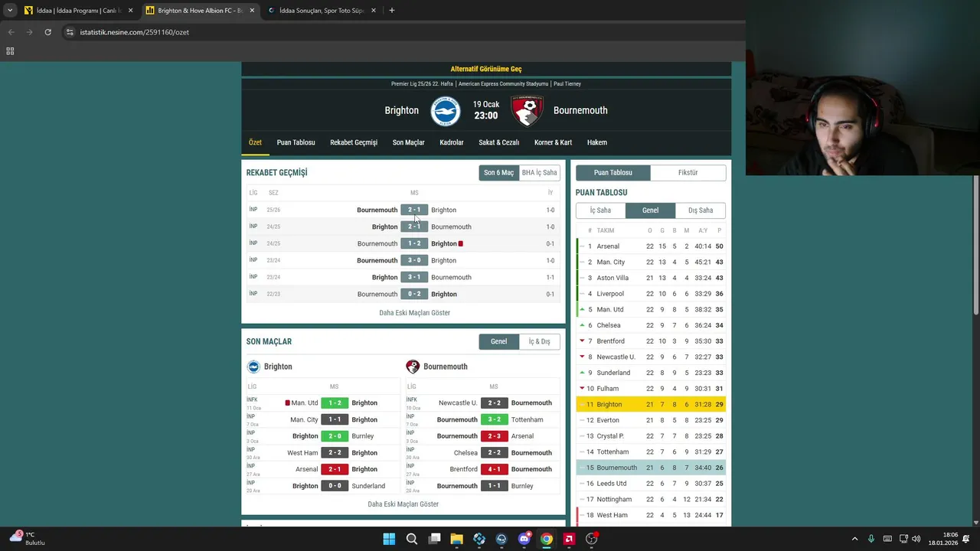Click the volume speaker tray icon
The width and height of the screenshot is (980, 551).
pos(916,539)
